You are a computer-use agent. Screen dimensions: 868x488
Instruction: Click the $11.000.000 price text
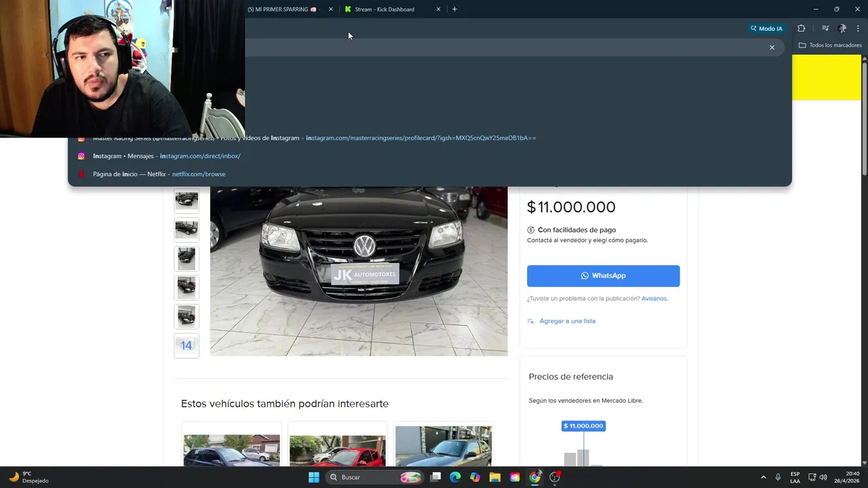[x=571, y=207]
